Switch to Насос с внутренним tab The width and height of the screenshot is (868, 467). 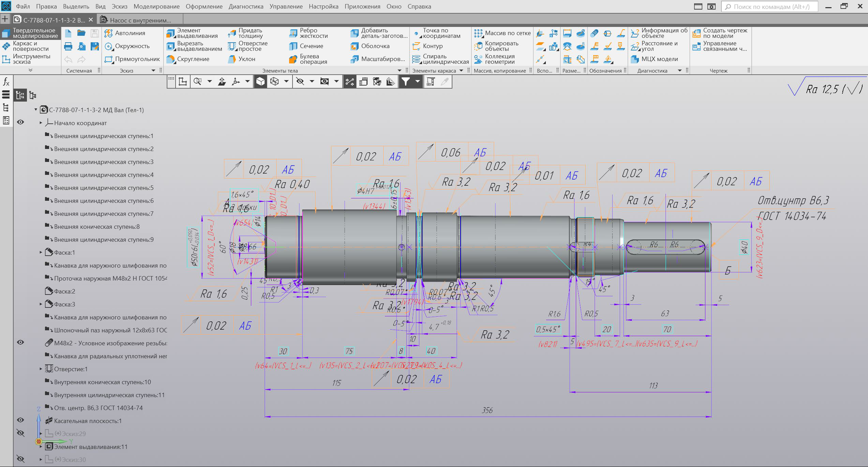pos(140,20)
